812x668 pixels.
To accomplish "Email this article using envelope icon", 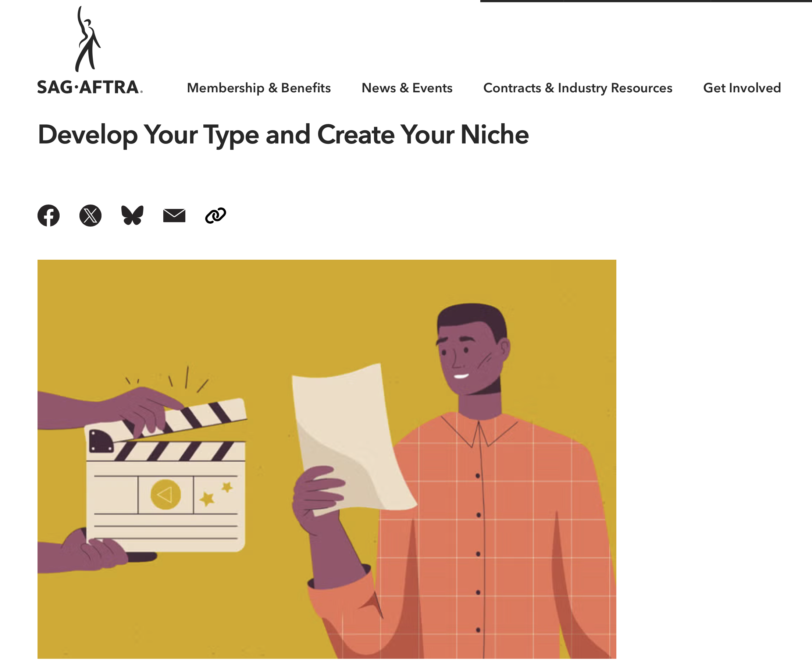I will click(x=174, y=216).
